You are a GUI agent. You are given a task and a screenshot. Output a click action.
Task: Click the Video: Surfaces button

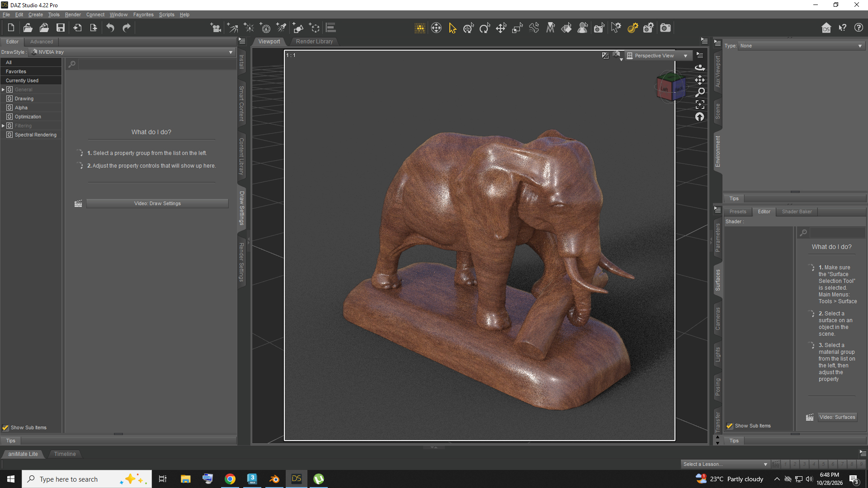point(837,417)
